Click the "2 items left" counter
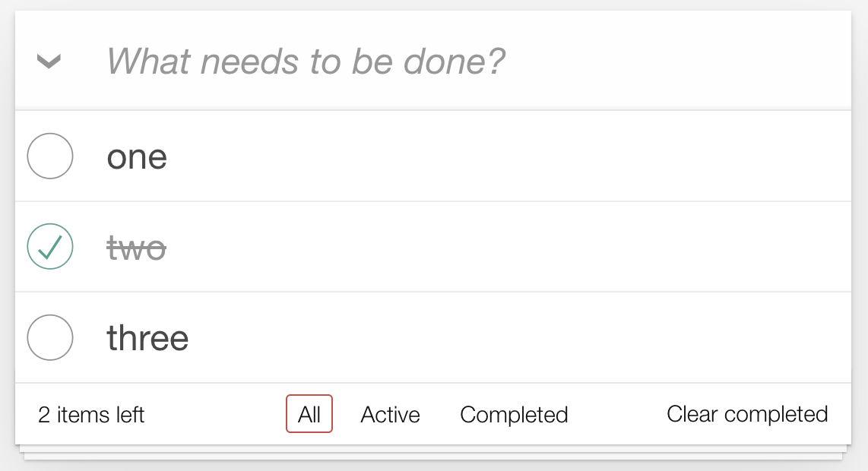The image size is (868, 471). [91, 415]
